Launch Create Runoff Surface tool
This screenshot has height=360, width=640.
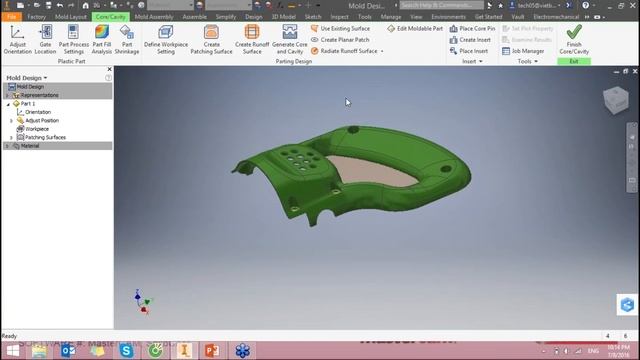[x=252, y=40]
